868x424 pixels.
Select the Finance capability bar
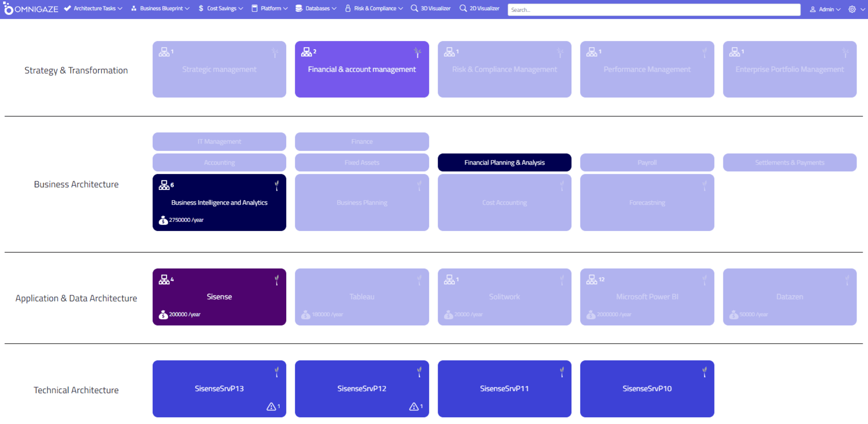pos(362,141)
